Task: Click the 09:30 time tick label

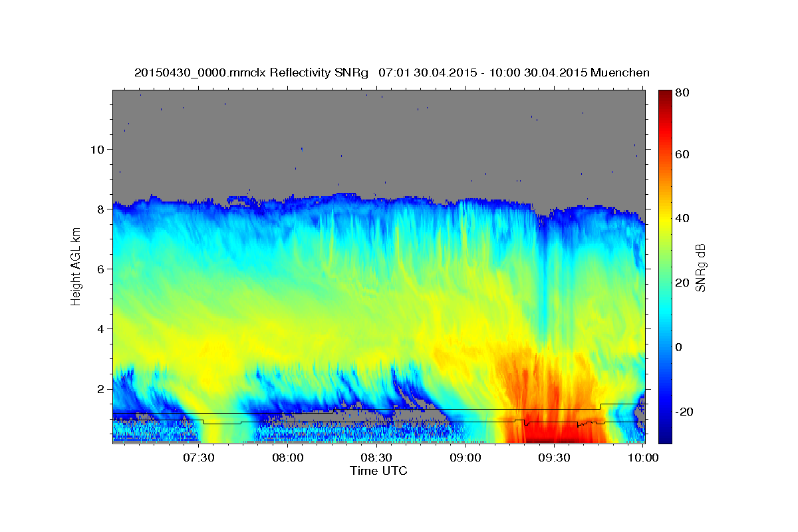Action: coord(554,458)
